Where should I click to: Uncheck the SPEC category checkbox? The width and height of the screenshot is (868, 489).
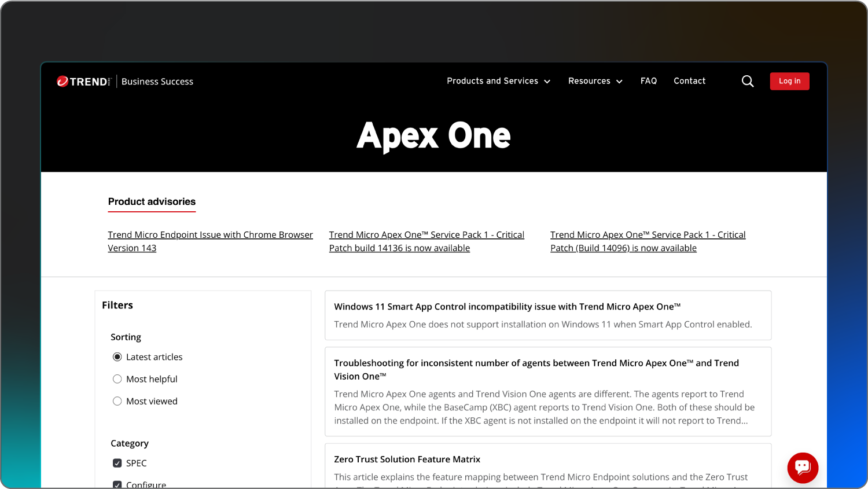click(x=117, y=463)
